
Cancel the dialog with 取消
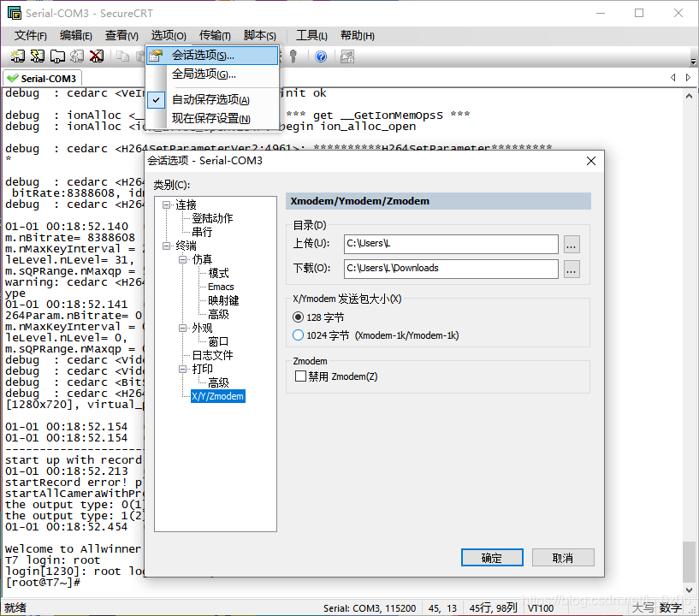pos(563,558)
